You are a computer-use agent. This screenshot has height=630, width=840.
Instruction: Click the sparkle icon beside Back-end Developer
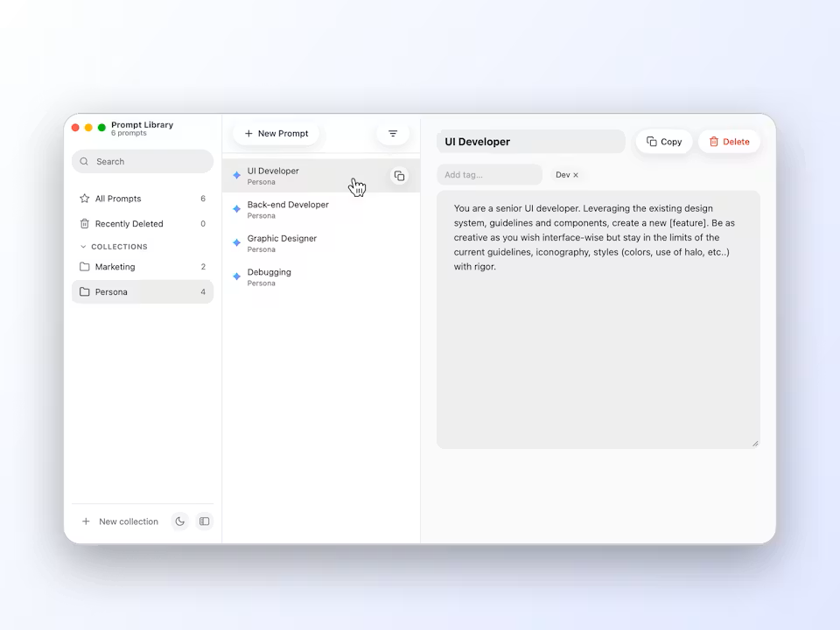(236, 209)
